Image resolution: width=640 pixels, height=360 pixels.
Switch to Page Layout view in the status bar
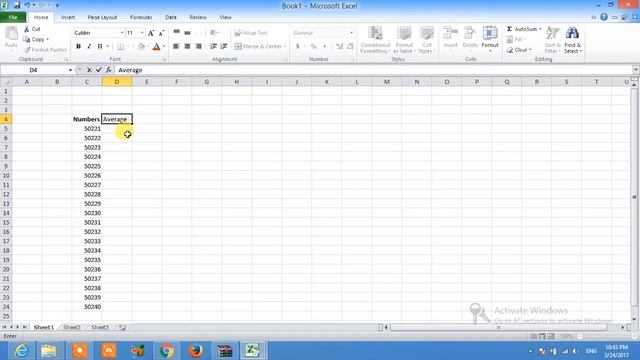coord(542,336)
